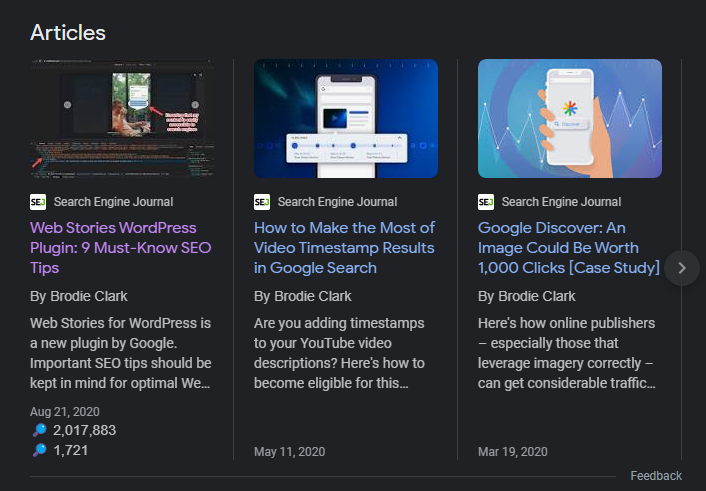Click the 'Mar 19, 2020' date text

(513, 452)
